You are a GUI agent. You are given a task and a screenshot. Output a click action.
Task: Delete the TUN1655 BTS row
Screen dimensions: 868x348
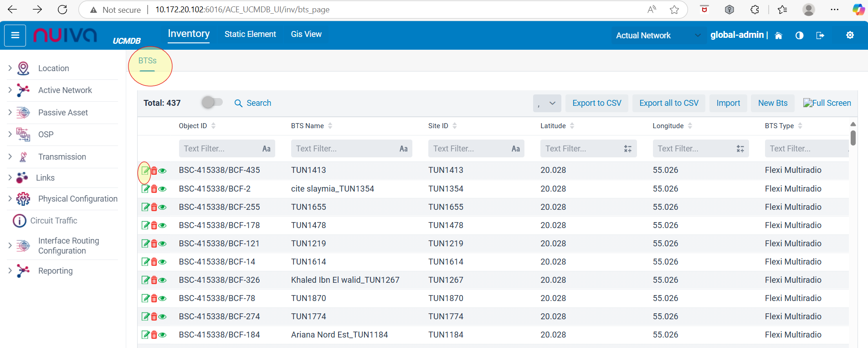[154, 207]
